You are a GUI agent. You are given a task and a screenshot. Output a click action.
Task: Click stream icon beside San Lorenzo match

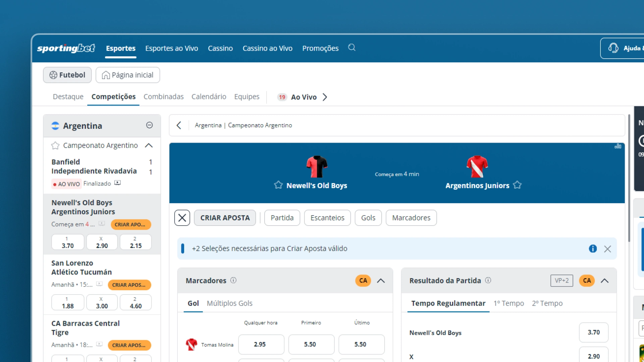pyautogui.click(x=99, y=284)
